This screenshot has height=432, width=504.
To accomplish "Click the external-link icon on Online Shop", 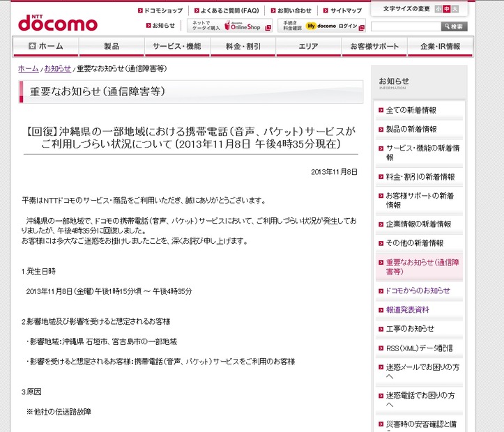I will coord(268,28).
